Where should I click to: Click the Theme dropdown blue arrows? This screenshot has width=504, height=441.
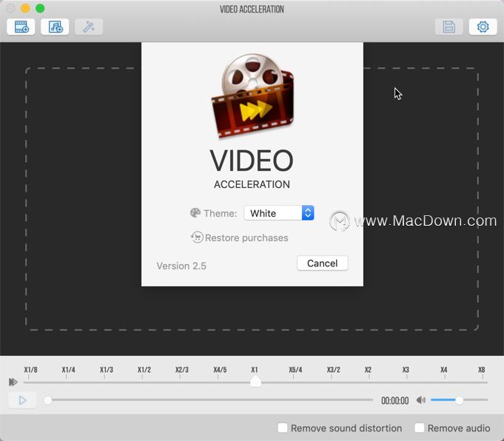click(x=308, y=213)
